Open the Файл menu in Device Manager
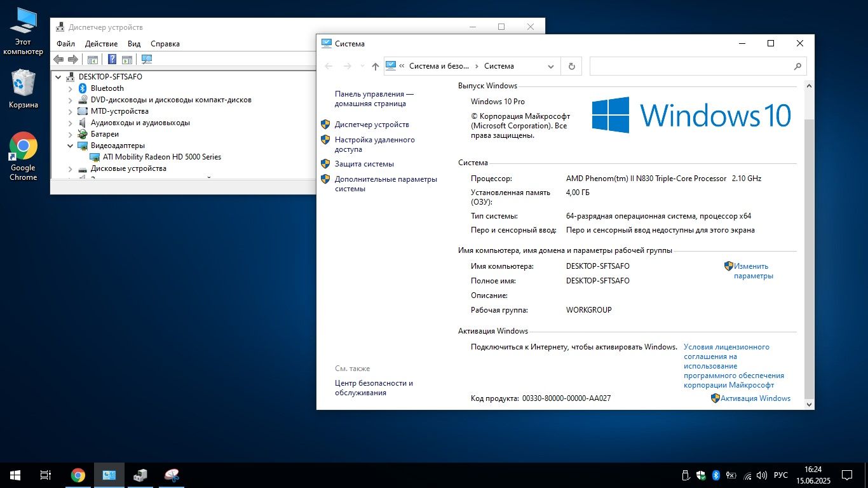 [x=65, y=44]
